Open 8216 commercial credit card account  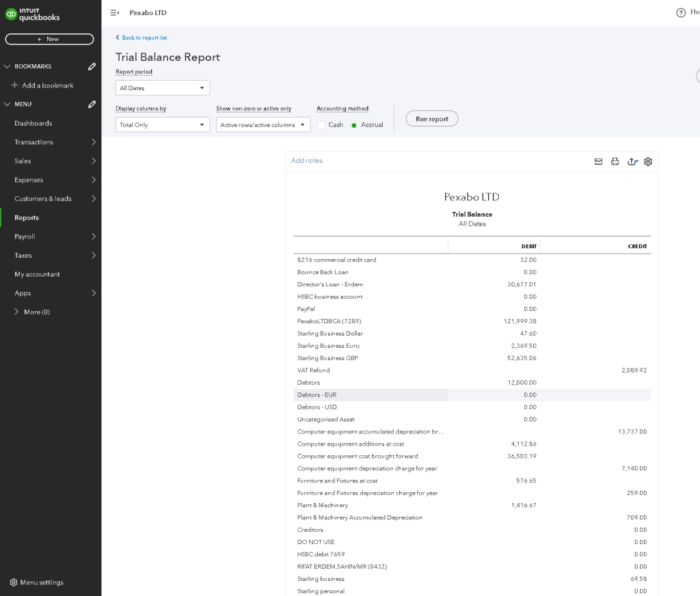[x=336, y=260]
